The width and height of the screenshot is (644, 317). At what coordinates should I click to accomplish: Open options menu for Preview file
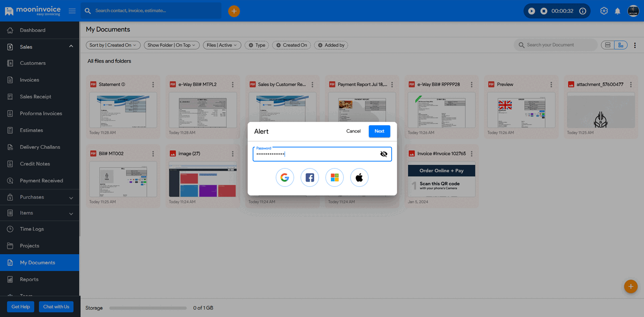tap(551, 85)
